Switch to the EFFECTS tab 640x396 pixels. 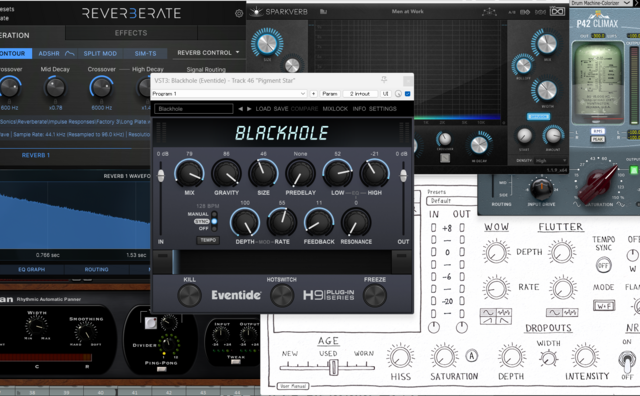click(131, 33)
